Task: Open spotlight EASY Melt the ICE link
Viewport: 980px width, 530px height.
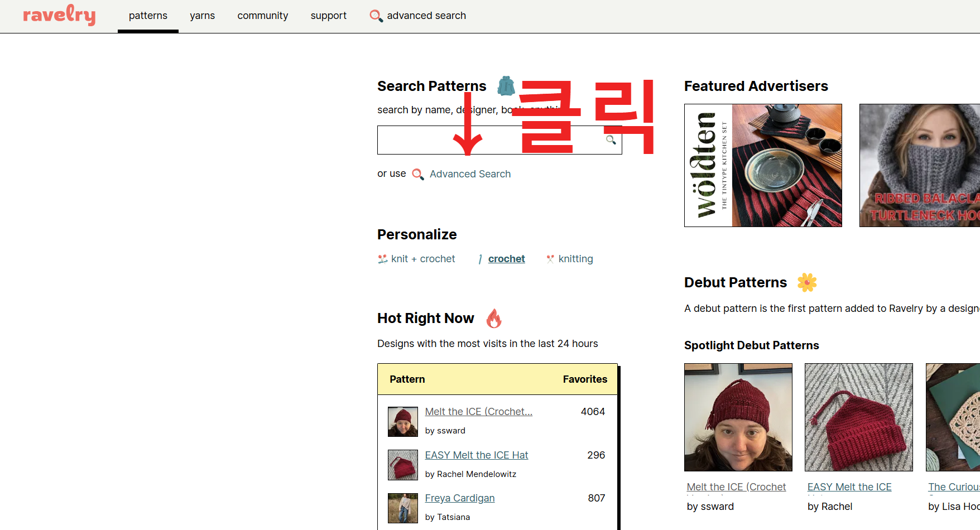Action: (x=849, y=487)
